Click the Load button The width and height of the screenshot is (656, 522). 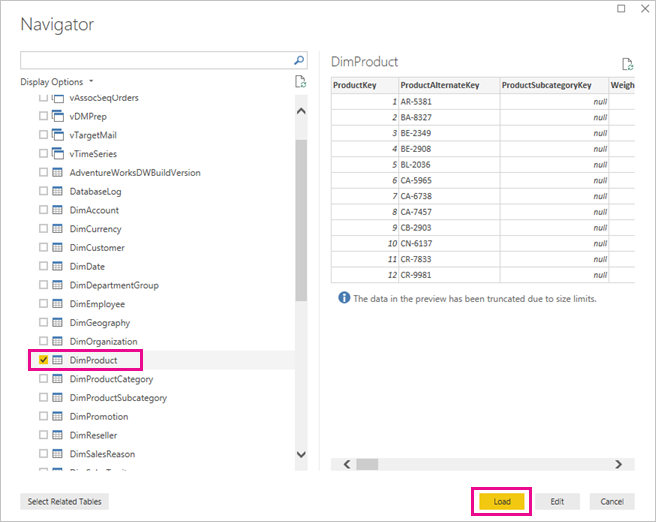pyautogui.click(x=502, y=501)
